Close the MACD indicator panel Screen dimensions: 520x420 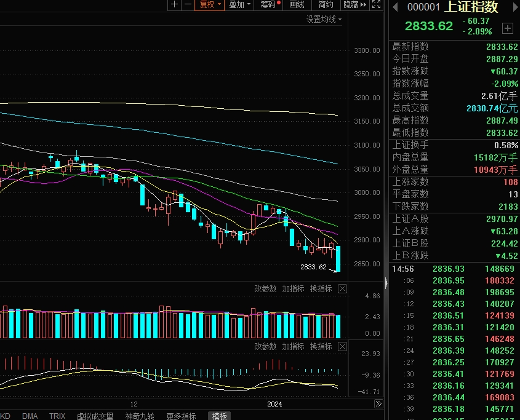coord(342,347)
